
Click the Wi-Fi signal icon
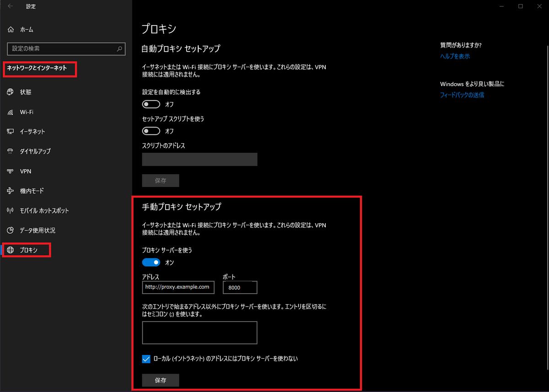coord(11,112)
